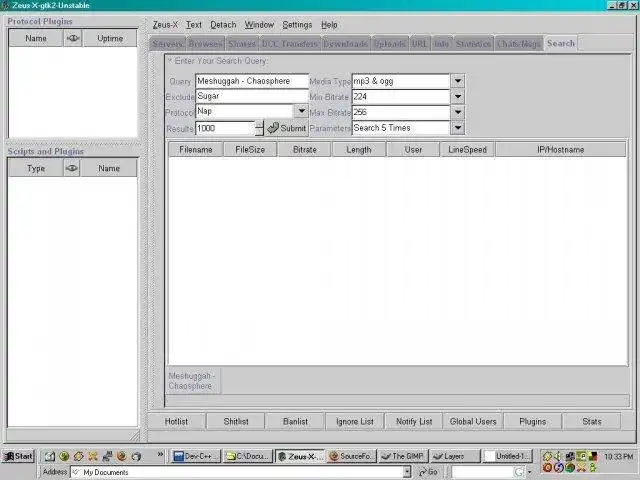This screenshot has width=640, height=480.
Task: Expand the quick launch overflow chevron
Action: (160, 454)
